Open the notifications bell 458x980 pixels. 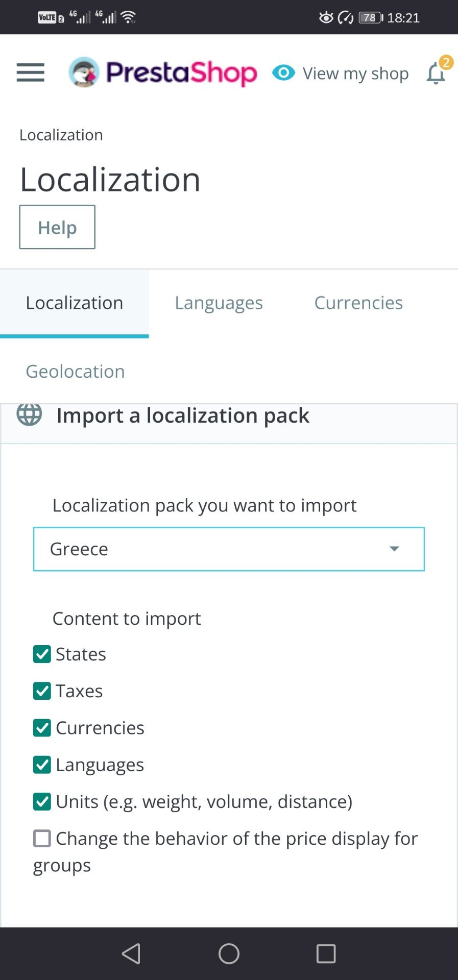436,73
